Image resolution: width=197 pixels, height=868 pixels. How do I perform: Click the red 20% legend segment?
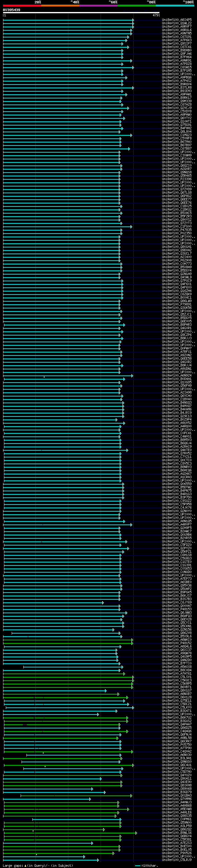[22, 6]
